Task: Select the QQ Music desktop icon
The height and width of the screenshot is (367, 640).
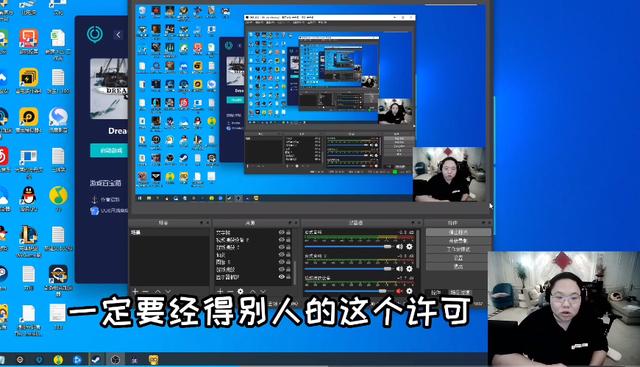Action: click(58, 195)
